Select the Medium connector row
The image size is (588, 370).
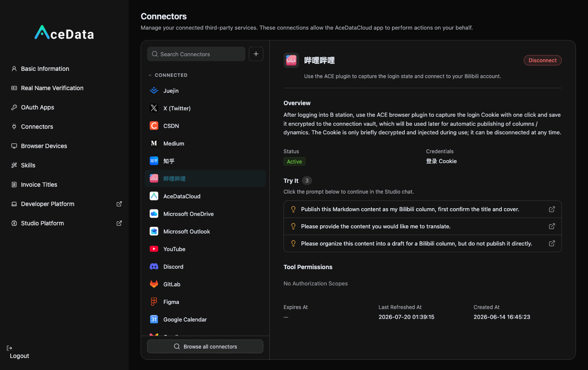pyautogui.click(x=205, y=143)
